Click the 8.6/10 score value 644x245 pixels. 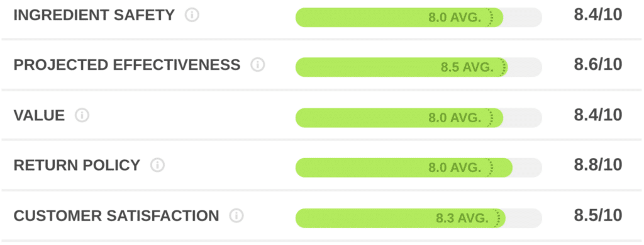pyautogui.click(x=598, y=64)
